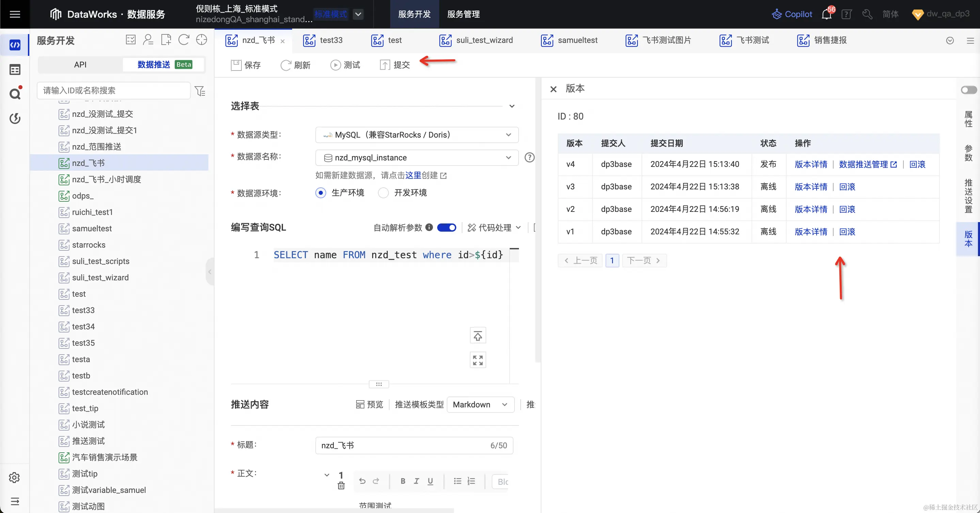Screen dimensions: 980x513
Task: Open 版本详情 for version v3
Action: coord(811,186)
